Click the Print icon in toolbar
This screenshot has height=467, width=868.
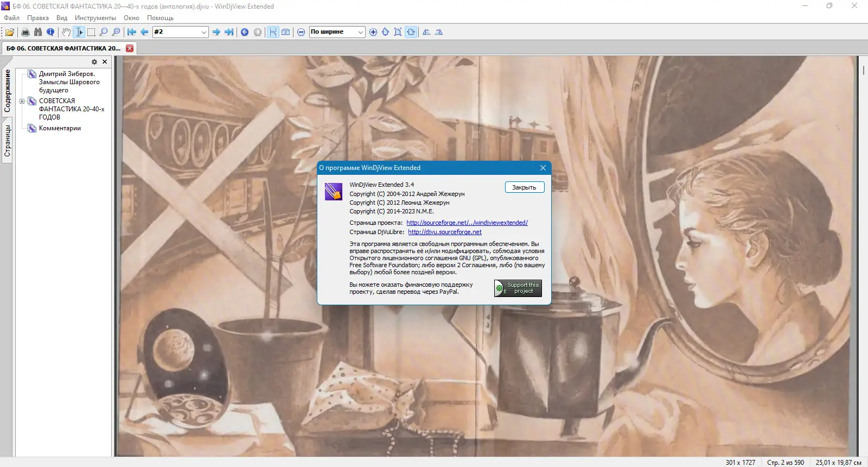coord(25,32)
